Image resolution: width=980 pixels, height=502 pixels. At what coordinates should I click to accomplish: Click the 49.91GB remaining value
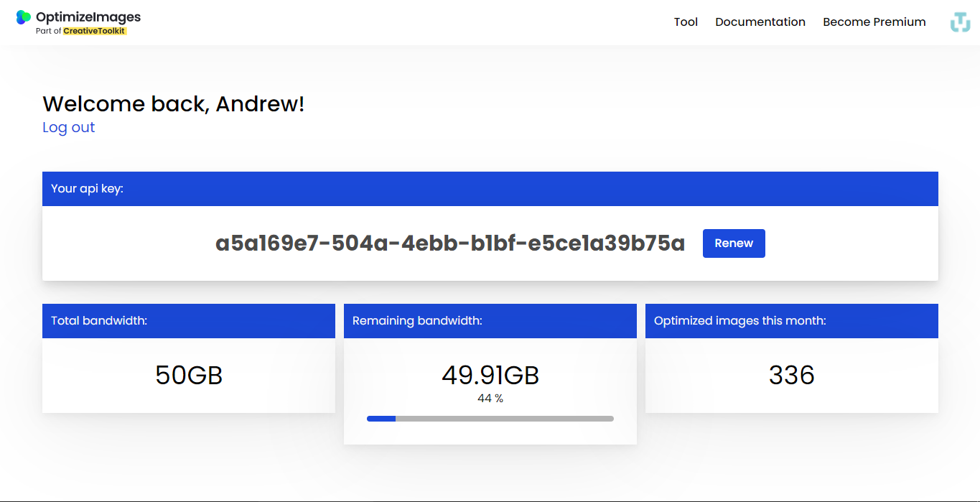point(490,375)
